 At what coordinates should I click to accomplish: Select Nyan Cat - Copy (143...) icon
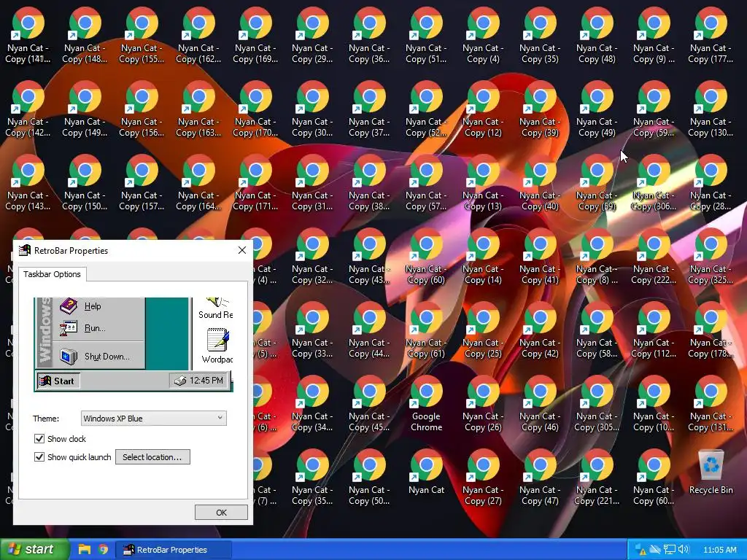[x=28, y=183]
